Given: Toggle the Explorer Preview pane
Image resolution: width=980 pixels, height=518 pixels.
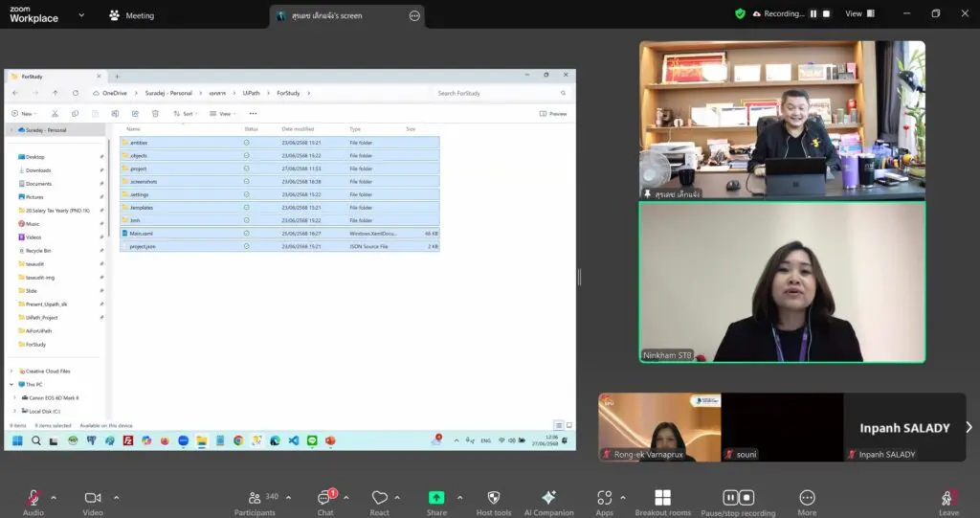Looking at the screenshot, I should point(553,113).
